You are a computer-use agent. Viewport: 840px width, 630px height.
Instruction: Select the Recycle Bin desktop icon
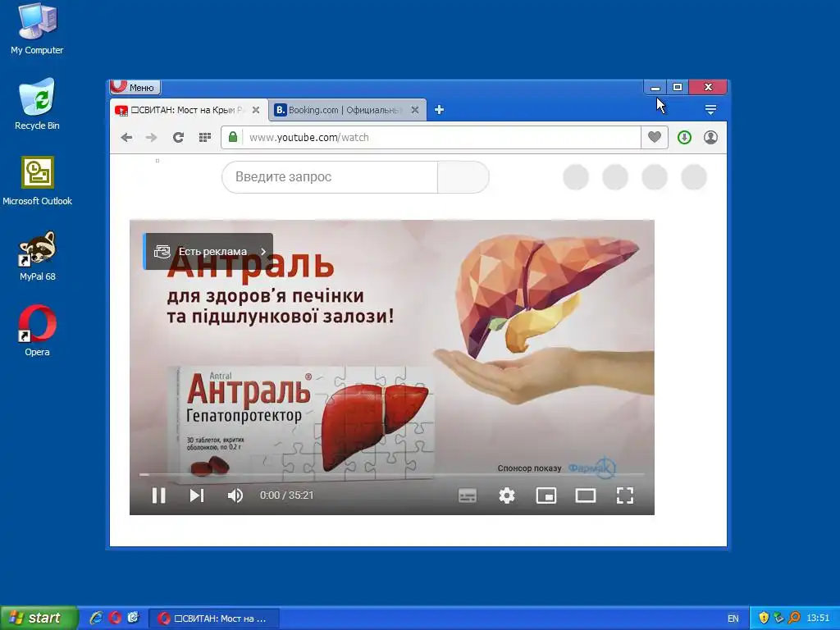click(x=37, y=104)
